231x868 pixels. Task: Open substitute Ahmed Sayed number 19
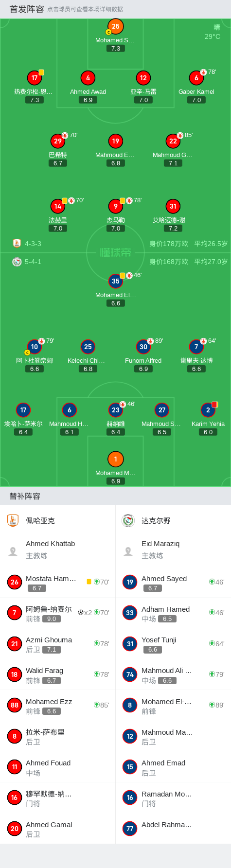coord(173,583)
